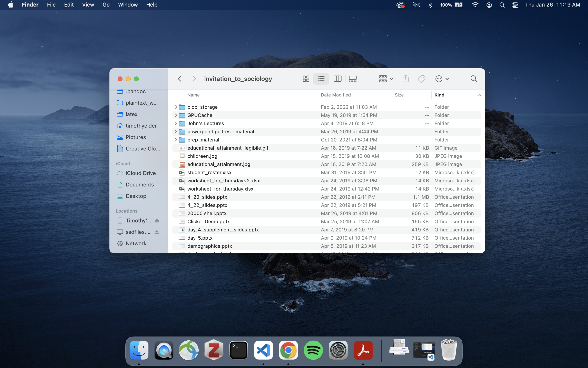Viewport: 588px width, 368px height.
Task: Open the Group By options dropdown
Action: [386, 79]
